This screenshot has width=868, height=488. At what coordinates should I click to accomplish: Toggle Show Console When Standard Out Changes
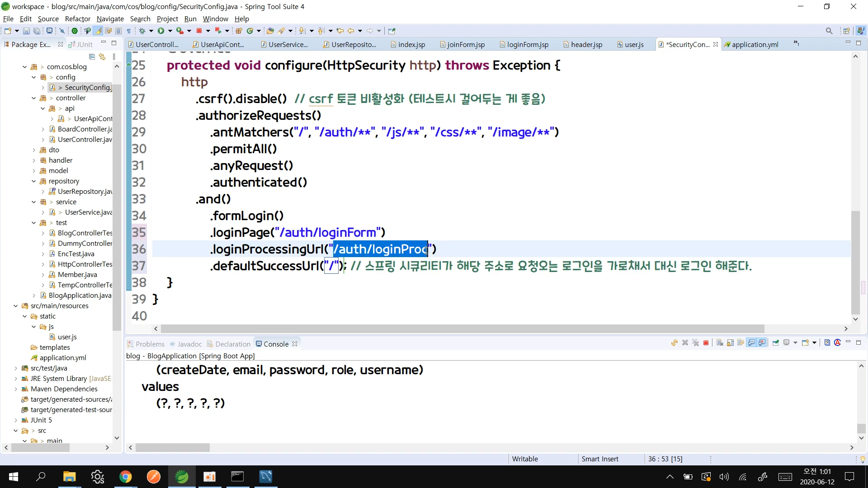click(x=751, y=343)
